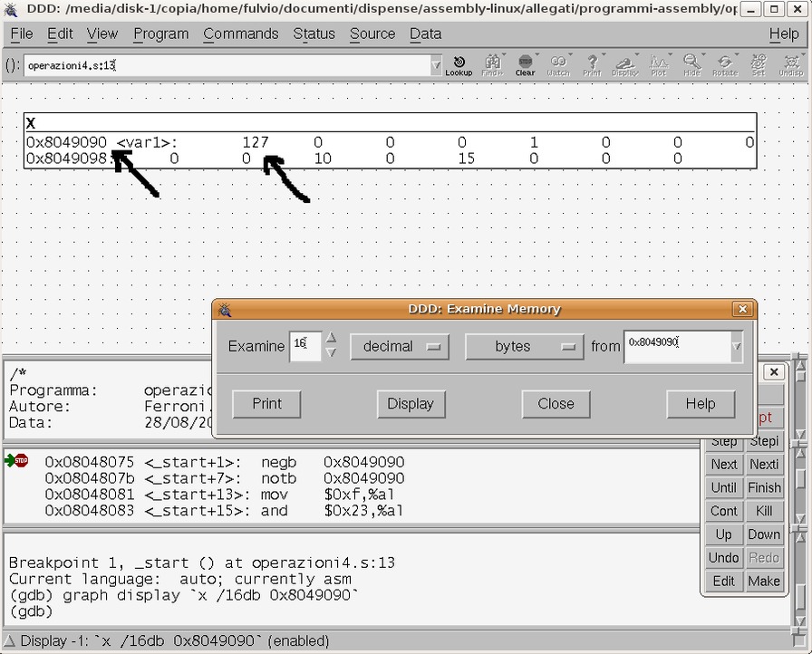Click the Print toolbar icon
The height and width of the screenshot is (654, 812).
pos(592,66)
